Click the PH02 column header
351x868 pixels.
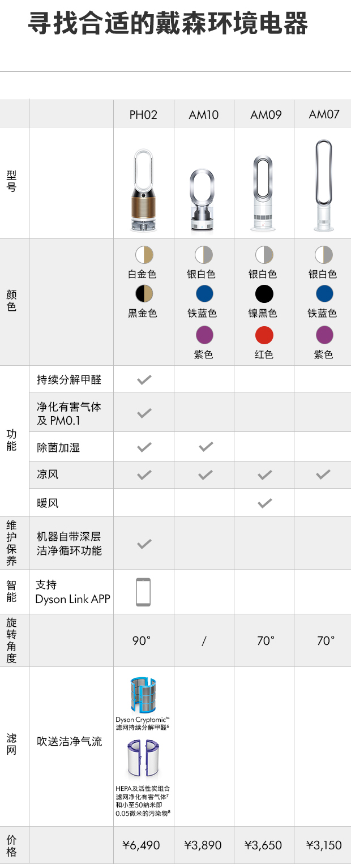tap(143, 115)
